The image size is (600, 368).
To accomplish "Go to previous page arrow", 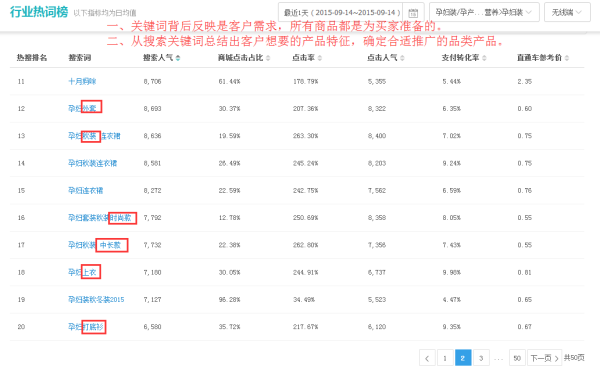I will tap(427, 358).
